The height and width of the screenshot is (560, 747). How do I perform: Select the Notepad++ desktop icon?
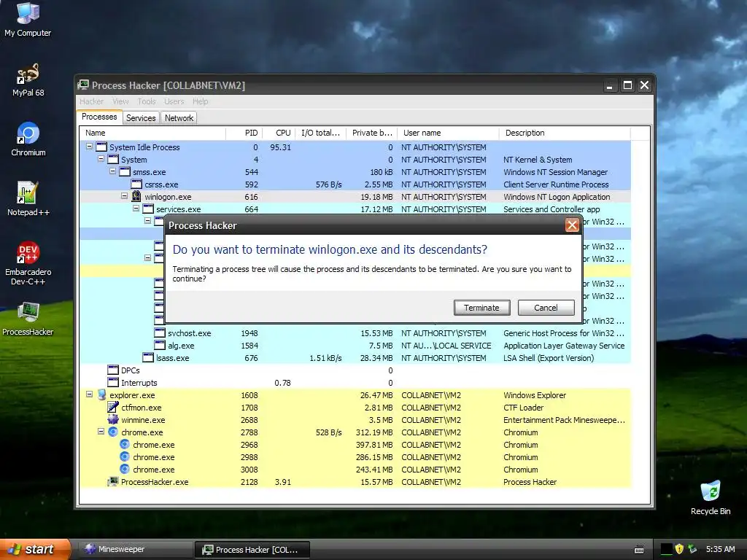[x=28, y=199]
